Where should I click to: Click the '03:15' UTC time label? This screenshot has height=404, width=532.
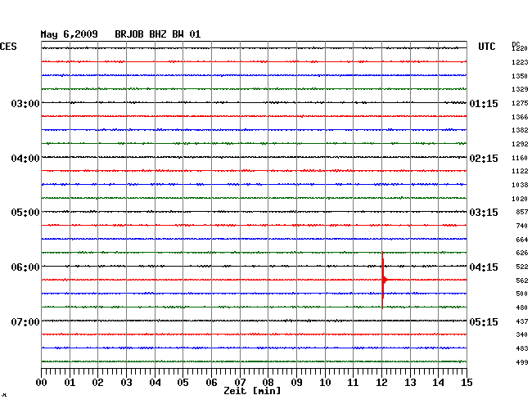pos(484,213)
